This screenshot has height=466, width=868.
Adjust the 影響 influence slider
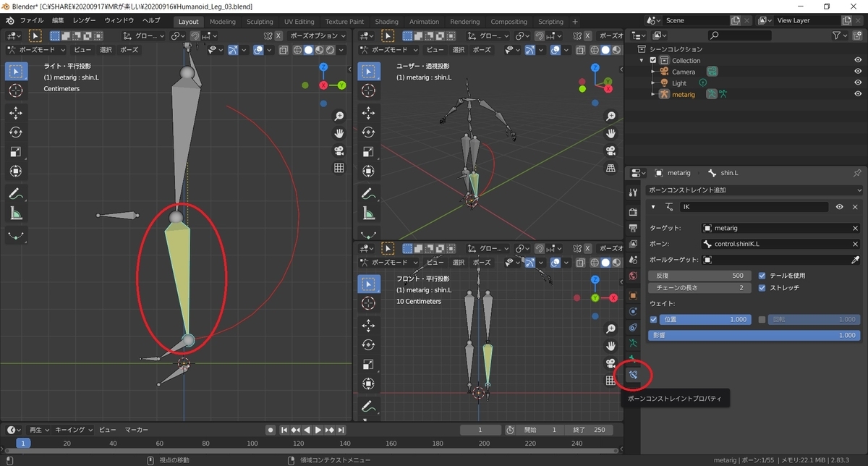(755, 335)
